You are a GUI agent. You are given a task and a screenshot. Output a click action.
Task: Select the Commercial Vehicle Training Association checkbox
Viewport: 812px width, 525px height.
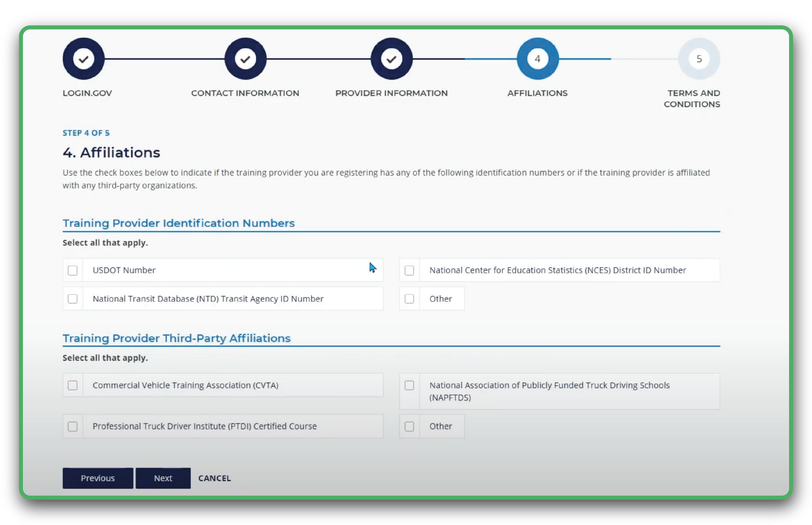point(72,385)
